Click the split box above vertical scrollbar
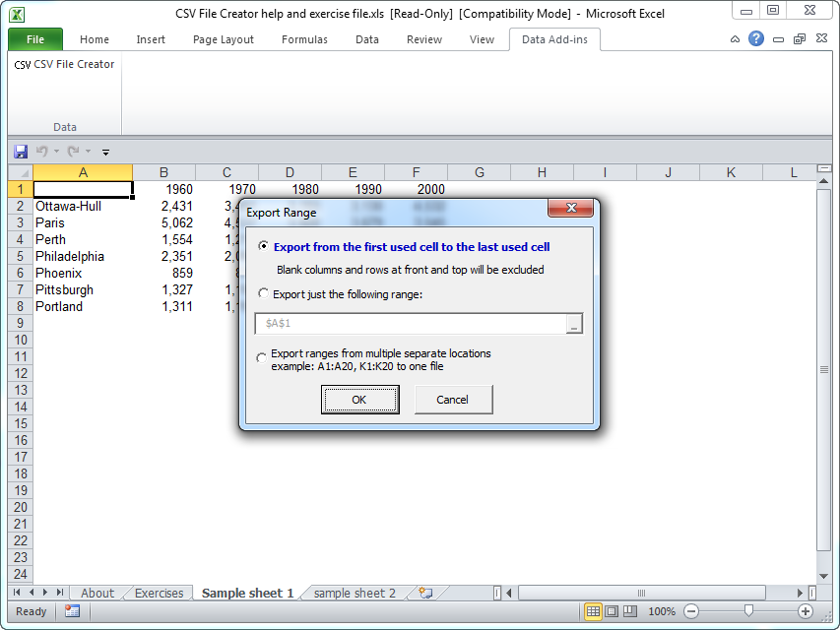 pyautogui.click(x=824, y=168)
